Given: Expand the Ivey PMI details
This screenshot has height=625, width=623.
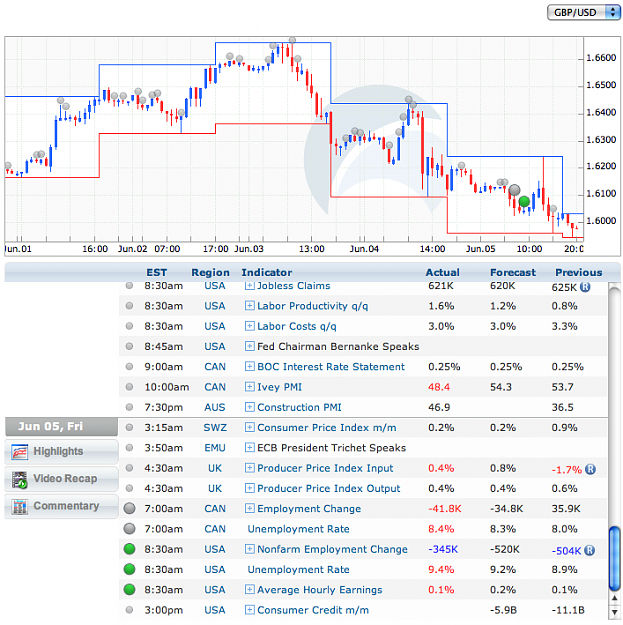Looking at the screenshot, I should pyautogui.click(x=250, y=387).
